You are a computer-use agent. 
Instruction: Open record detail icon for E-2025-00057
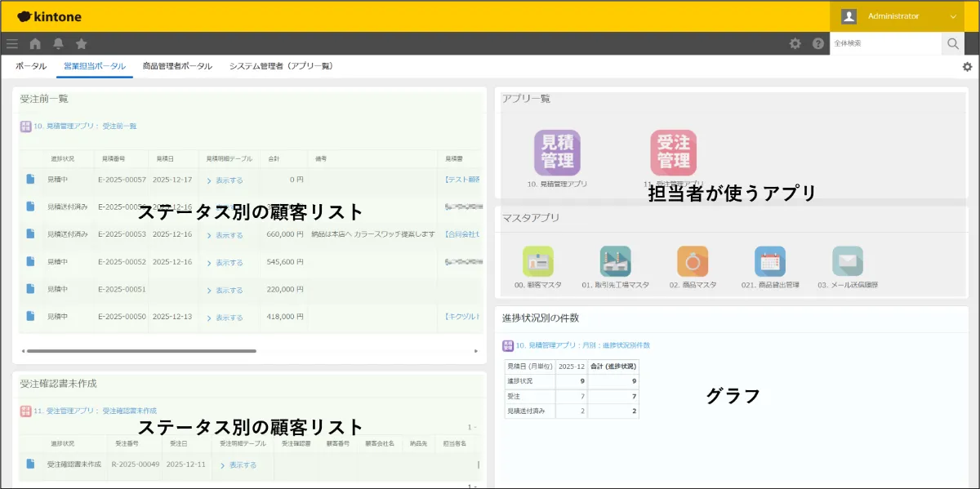[30, 179]
